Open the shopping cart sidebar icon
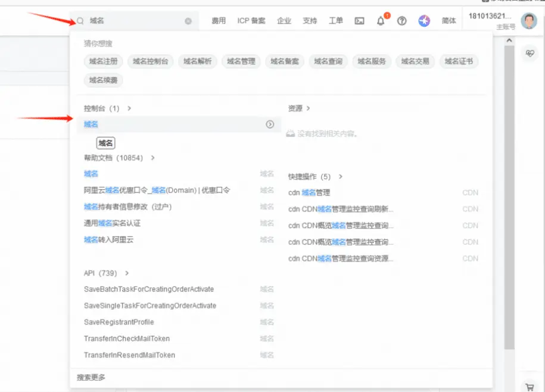Screen dimensions: 545x392 click(x=530, y=387)
